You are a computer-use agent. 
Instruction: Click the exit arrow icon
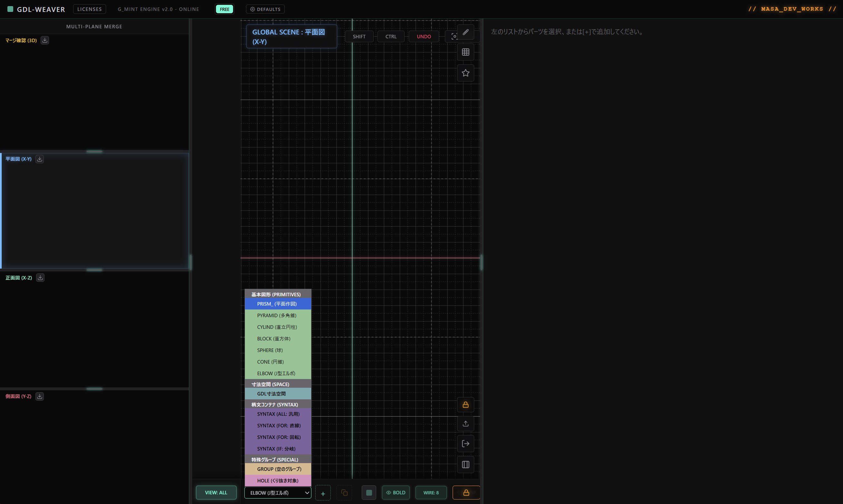(x=466, y=443)
